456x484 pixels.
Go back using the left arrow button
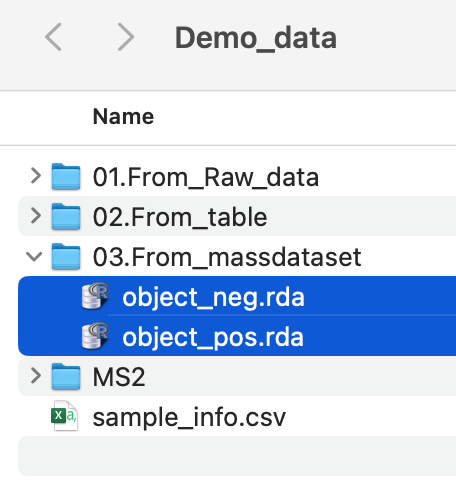coord(53,37)
